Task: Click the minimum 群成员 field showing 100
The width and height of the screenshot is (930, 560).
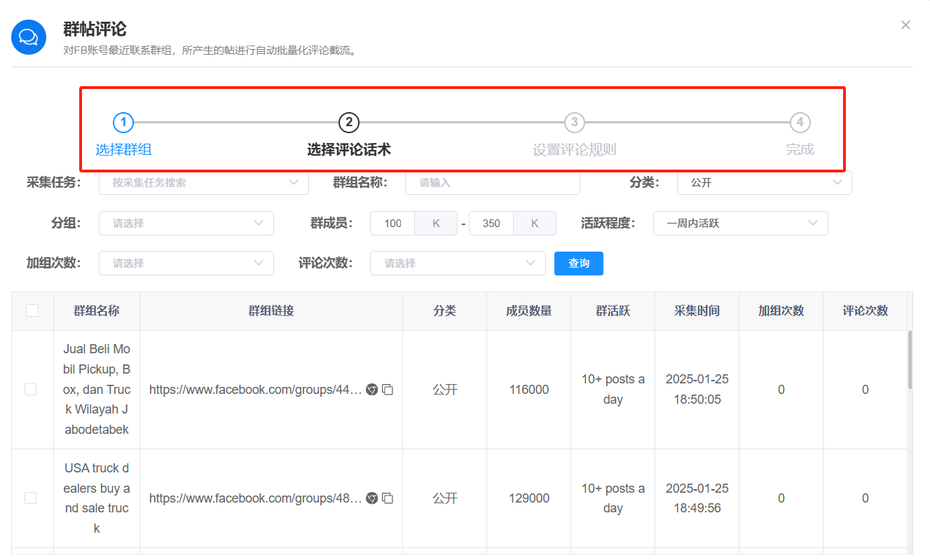Action: coord(392,224)
